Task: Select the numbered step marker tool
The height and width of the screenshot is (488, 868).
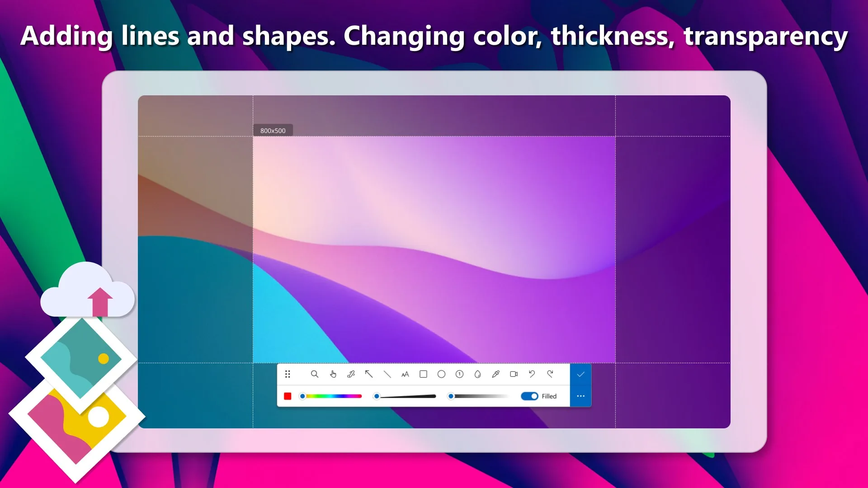Action: 460,374
